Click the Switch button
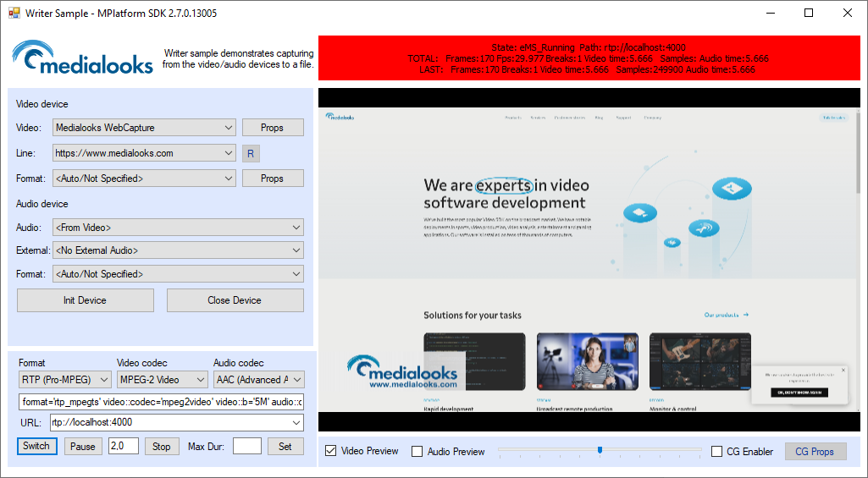 point(36,446)
